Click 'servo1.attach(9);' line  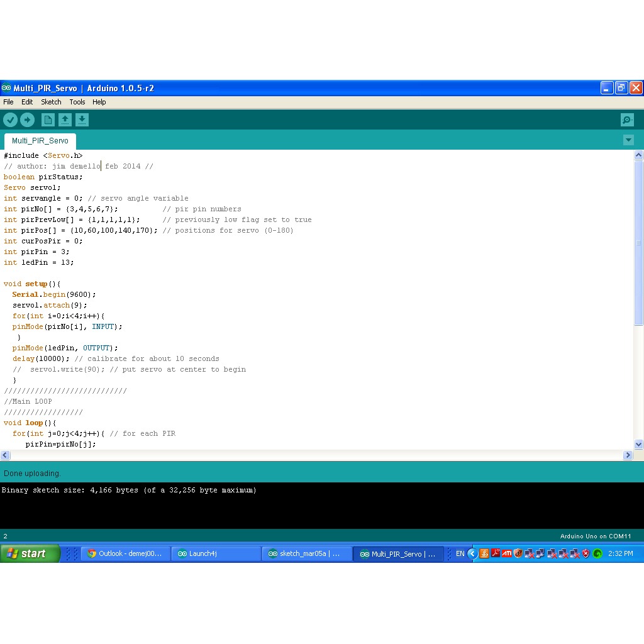point(50,305)
